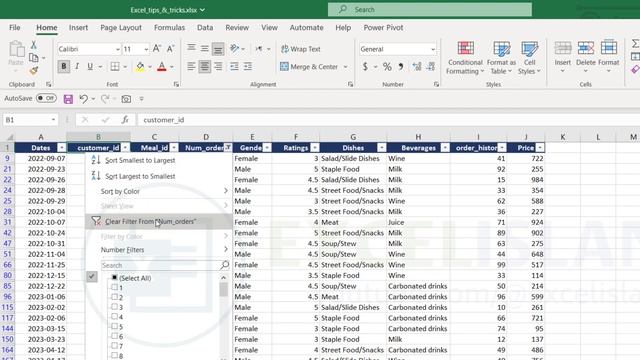The width and height of the screenshot is (640, 360).
Task: Open the Power Pivot tab
Action: 383,28
